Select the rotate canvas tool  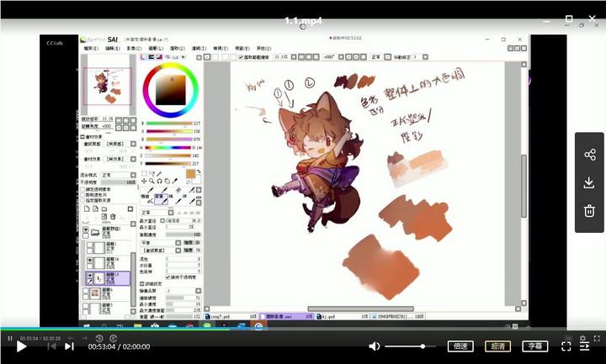159,181
